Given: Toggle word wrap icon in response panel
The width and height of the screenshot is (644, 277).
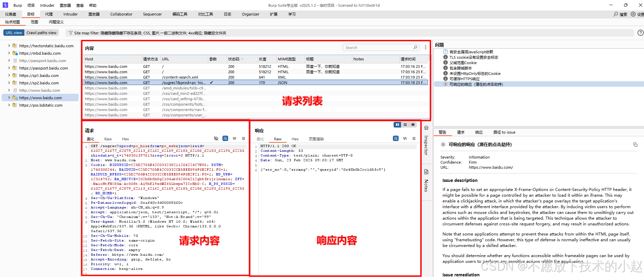Looking at the screenshot, I should [x=396, y=138].
